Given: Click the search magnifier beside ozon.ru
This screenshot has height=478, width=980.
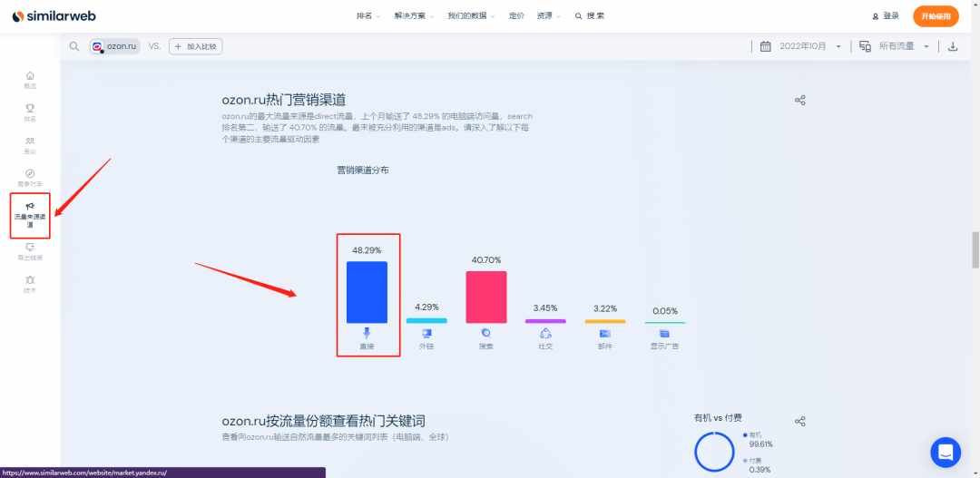Looking at the screenshot, I should [x=74, y=46].
